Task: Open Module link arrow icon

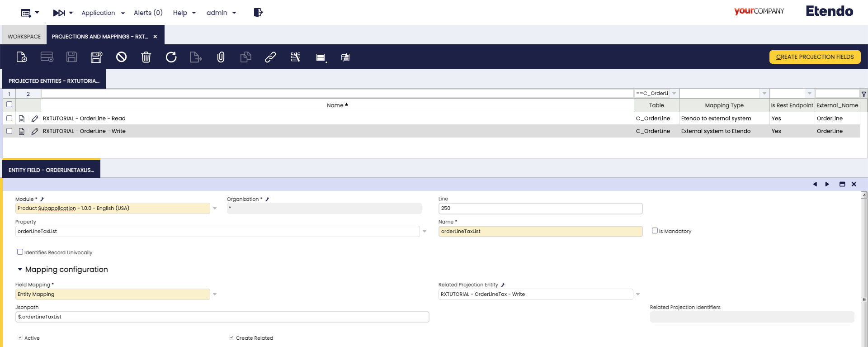Action: pos(42,199)
